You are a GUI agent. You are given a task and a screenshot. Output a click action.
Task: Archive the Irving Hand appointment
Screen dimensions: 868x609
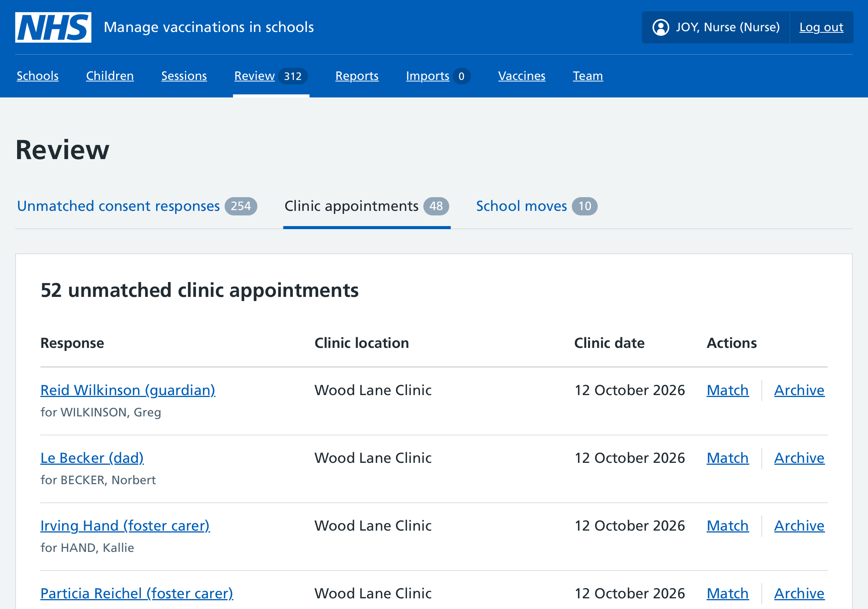click(x=799, y=526)
